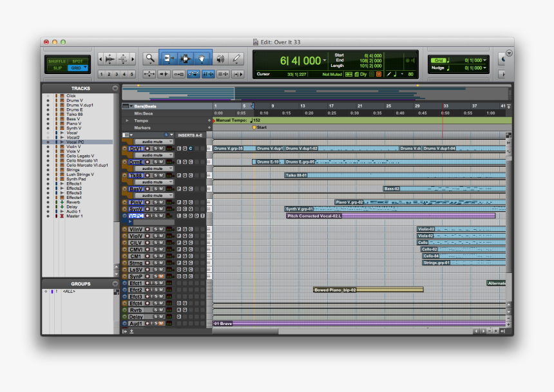Open the Groups list menu
Screen dimensions: 554x392
(115, 284)
